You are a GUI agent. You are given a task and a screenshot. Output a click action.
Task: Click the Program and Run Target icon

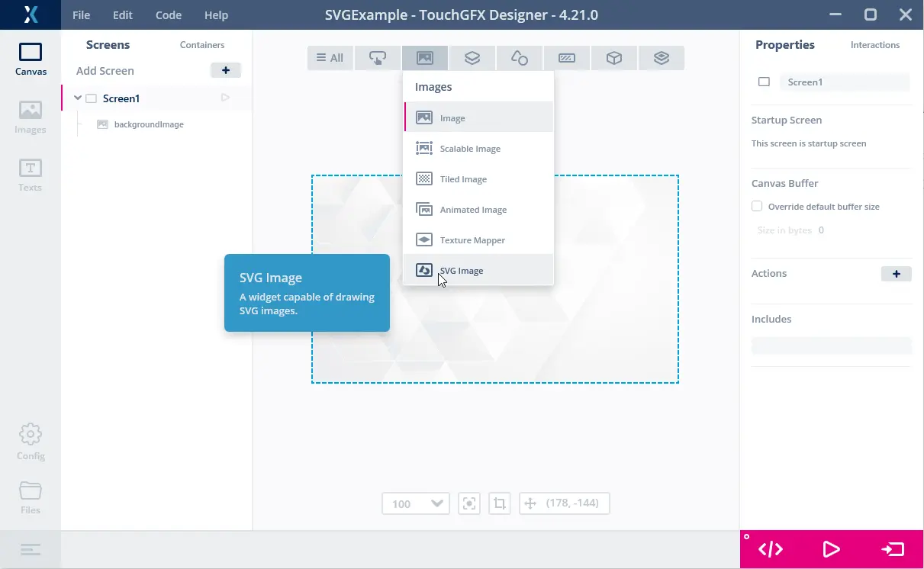[893, 549]
